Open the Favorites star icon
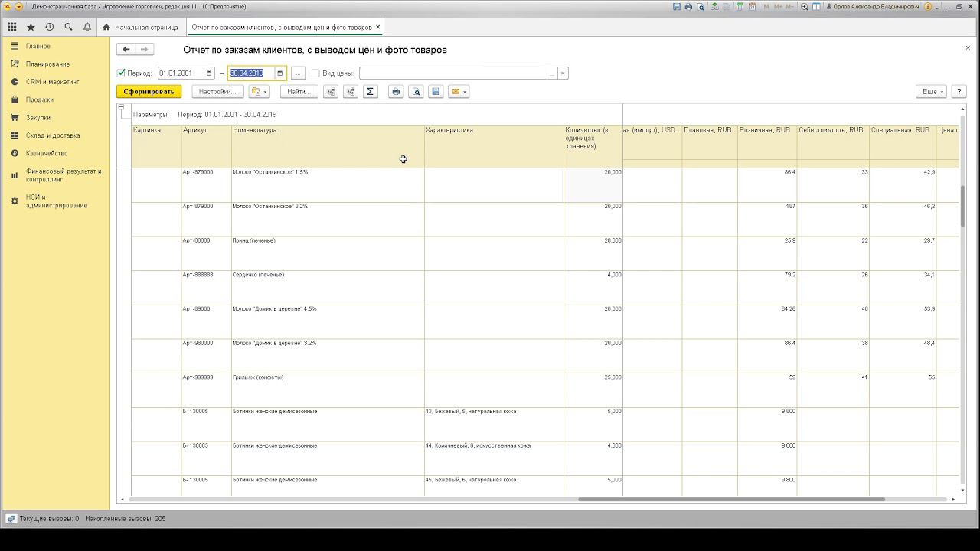 [x=31, y=27]
